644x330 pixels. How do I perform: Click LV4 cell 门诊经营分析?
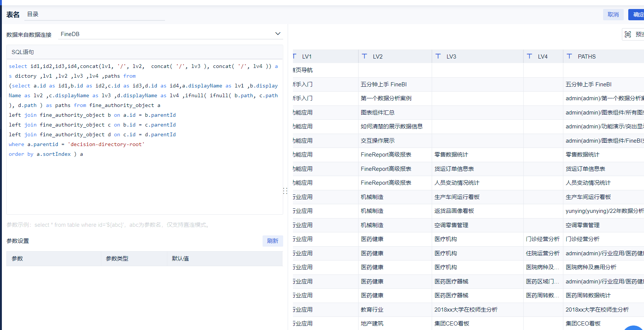[543, 239]
